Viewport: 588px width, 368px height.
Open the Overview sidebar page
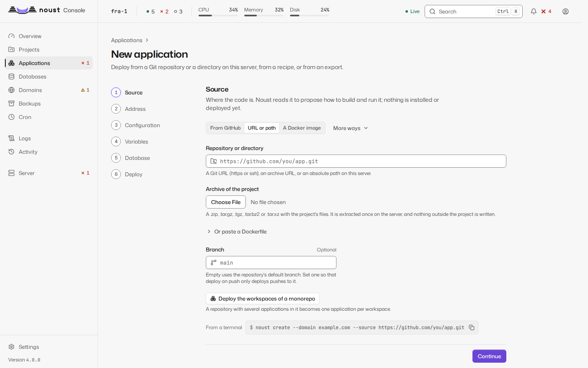(x=49, y=36)
